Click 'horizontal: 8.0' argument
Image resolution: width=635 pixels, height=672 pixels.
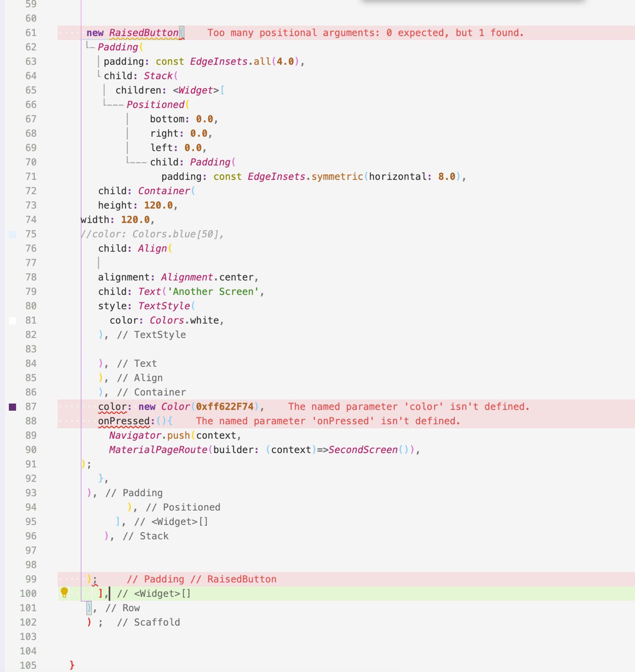tap(412, 176)
